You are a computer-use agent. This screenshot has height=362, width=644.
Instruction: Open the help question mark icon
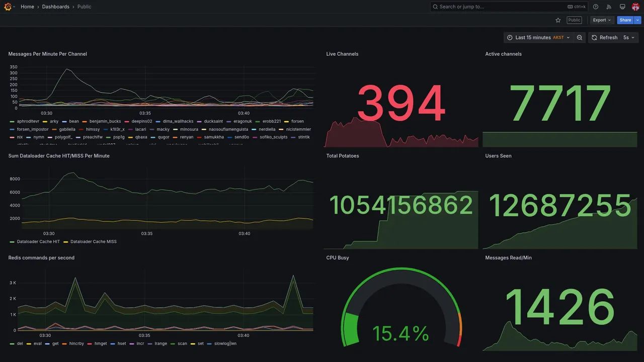tap(596, 7)
